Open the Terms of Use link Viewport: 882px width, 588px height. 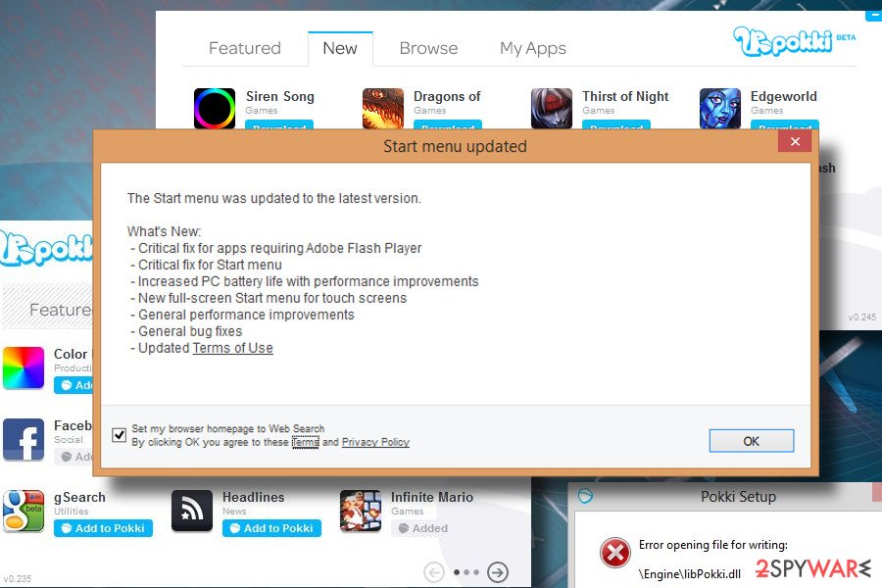pyautogui.click(x=233, y=348)
